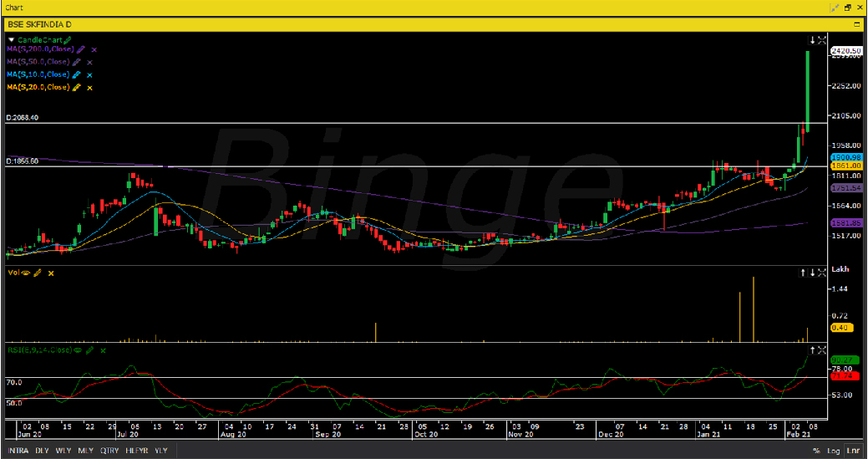The height and width of the screenshot is (459, 868).
Task: Maximize the price pane expand icon
Action: [x=822, y=40]
